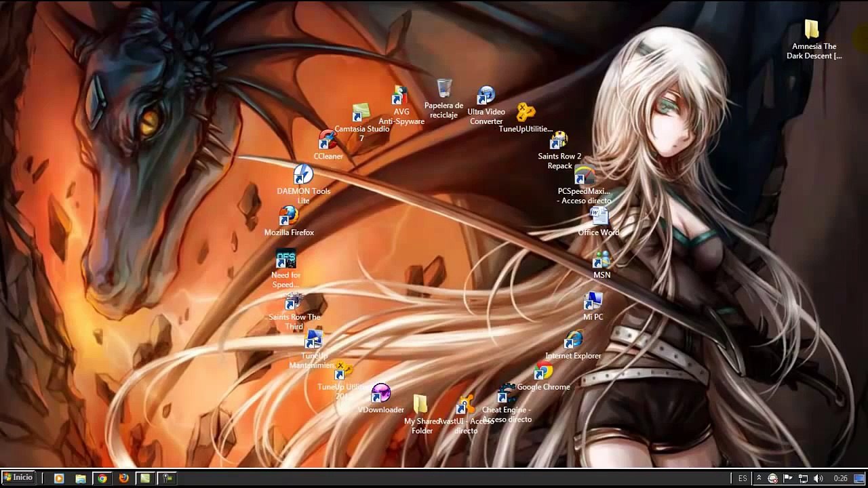The height and width of the screenshot is (488, 868).
Task: Switch to Camtasia taskbar button
Action: click(145, 479)
